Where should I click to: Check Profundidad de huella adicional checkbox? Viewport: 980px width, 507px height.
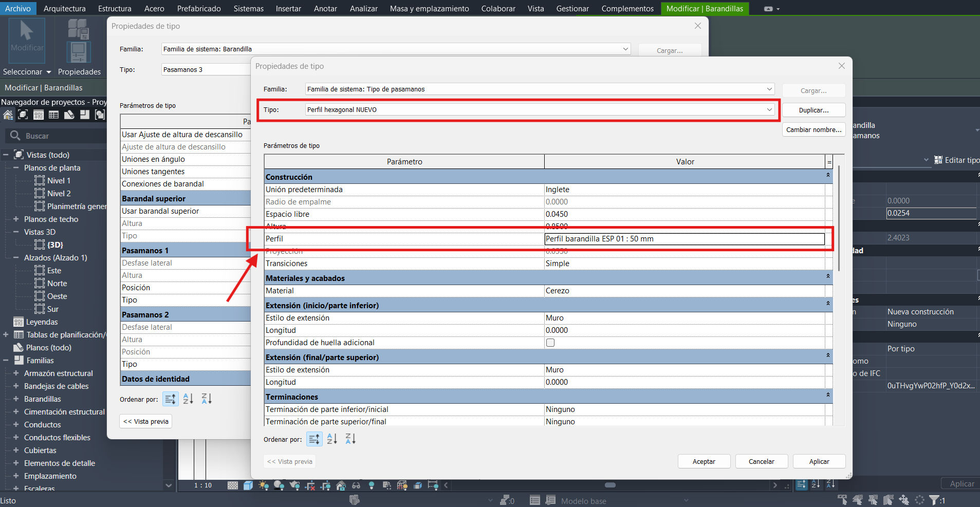point(550,343)
